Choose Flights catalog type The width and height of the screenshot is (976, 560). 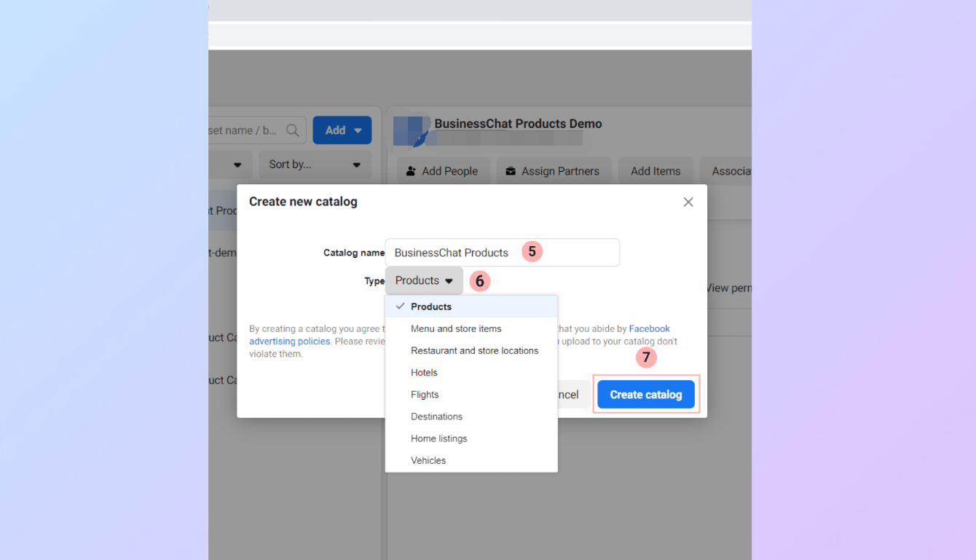point(471,394)
